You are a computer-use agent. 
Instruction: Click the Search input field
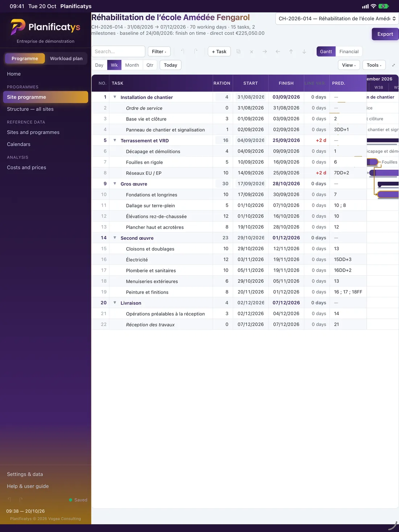[118, 51]
